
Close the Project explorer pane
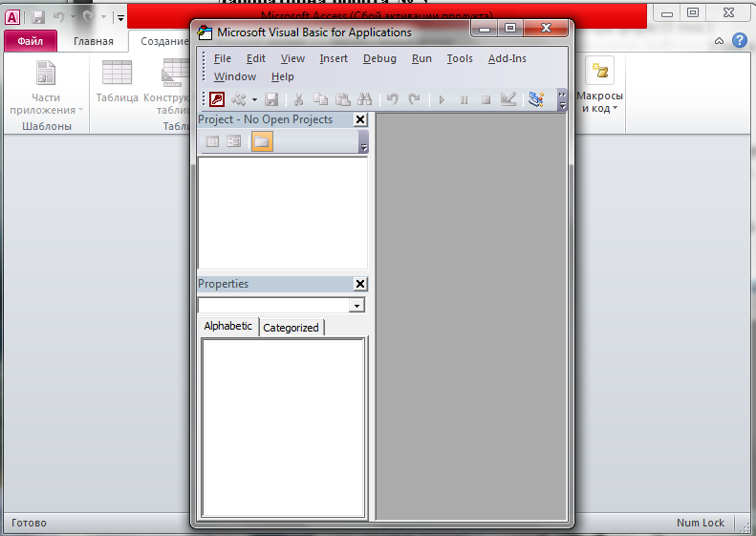click(x=360, y=119)
